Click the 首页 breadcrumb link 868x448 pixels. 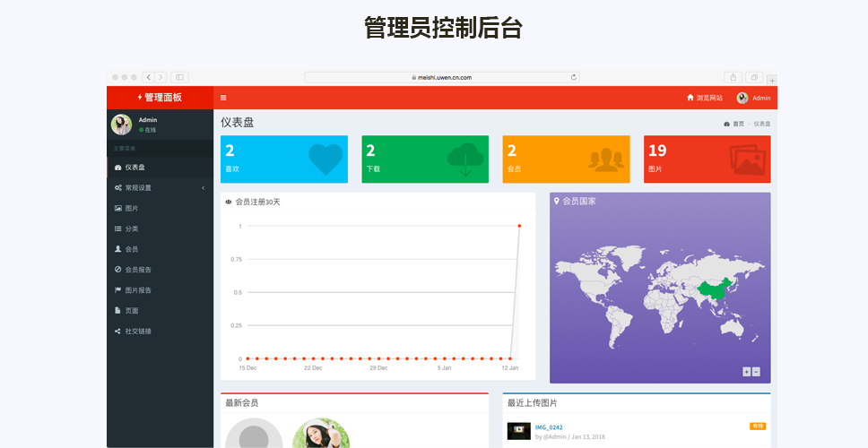pyautogui.click(x=738, y=124)
